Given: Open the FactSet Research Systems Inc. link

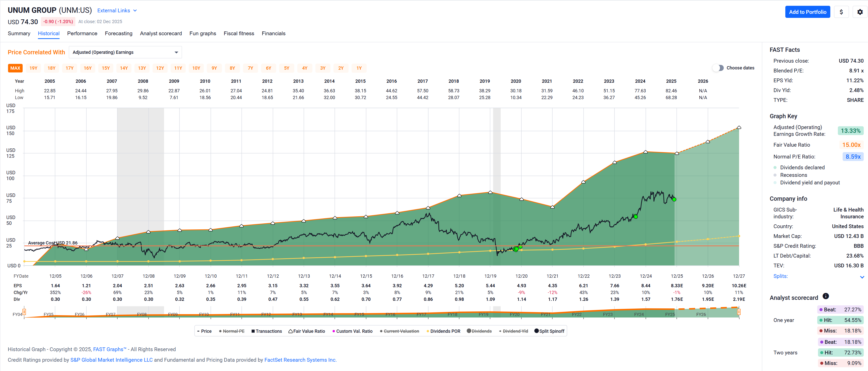Looking at the screenshot, I should [x=300, y=360].
